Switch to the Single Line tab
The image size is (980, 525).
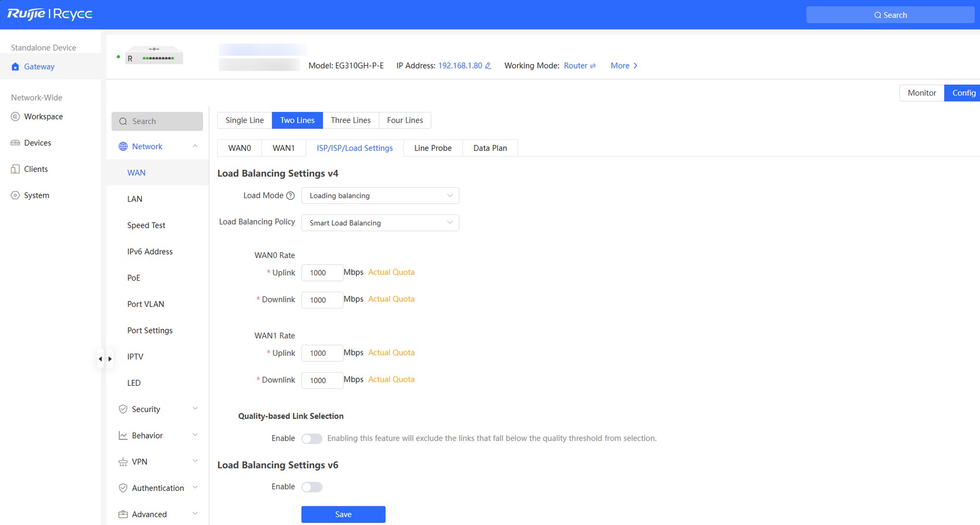[x=244, y=120]
